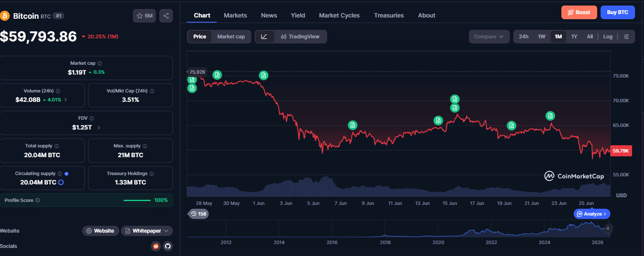This screenshot has width=644, height=256.
Task: Open the Website link button
Action: [101, 231]
